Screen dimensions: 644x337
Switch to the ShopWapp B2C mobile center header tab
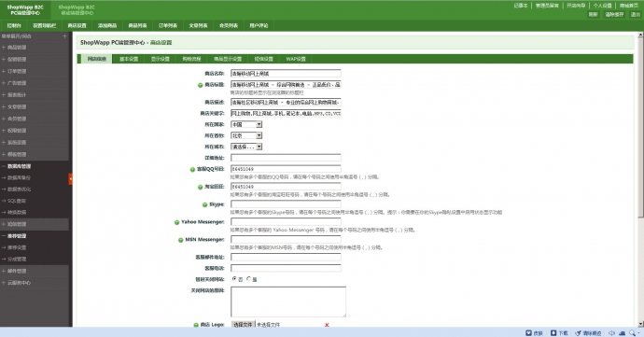77,10
